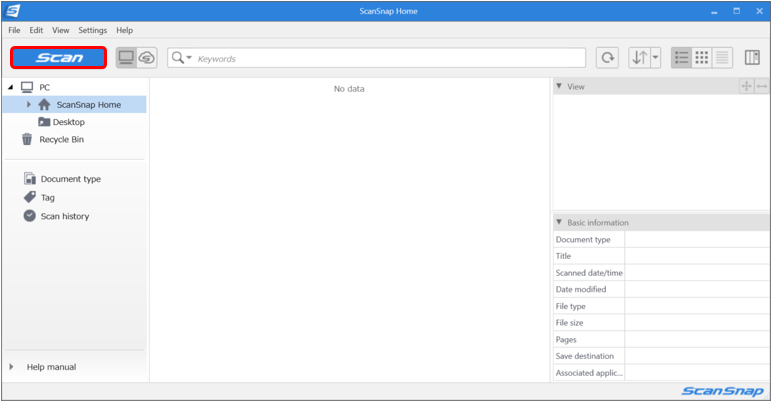Maximize the ScanSnap Home window

[737, 11]
